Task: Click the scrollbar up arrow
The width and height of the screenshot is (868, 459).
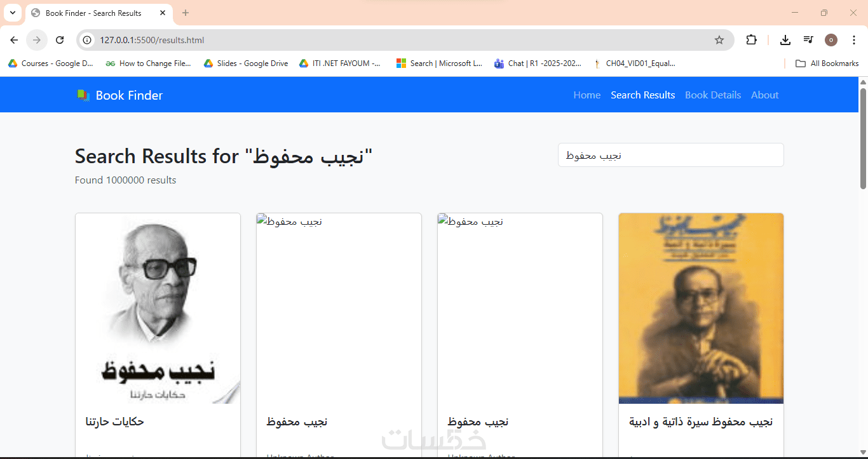Action: coord(863,82)
